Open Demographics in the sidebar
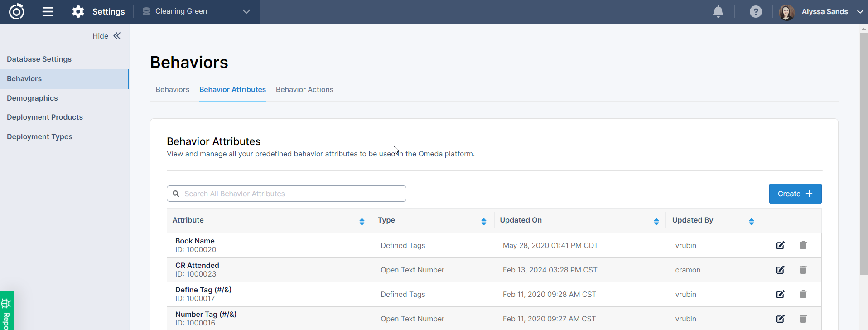This screenshot has height=330, width=868. pyautogui.click(x=32, y=98)
